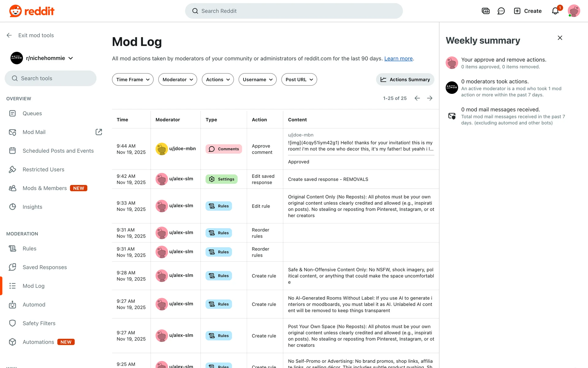Navigate to Automod section

(x=34, y=305)
